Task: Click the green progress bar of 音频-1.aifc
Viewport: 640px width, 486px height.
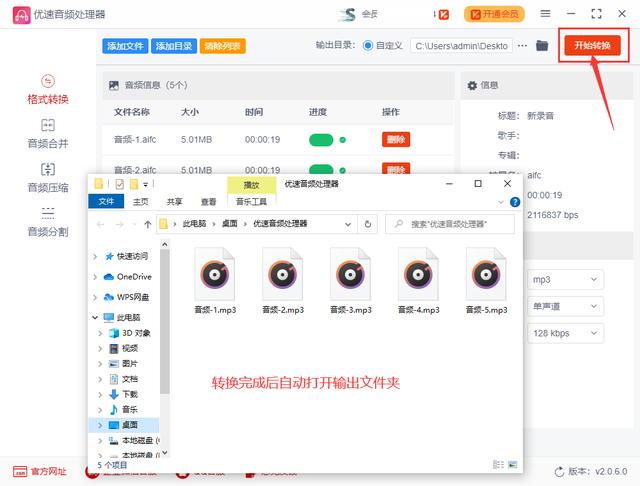Action: (x=321, y=140)
